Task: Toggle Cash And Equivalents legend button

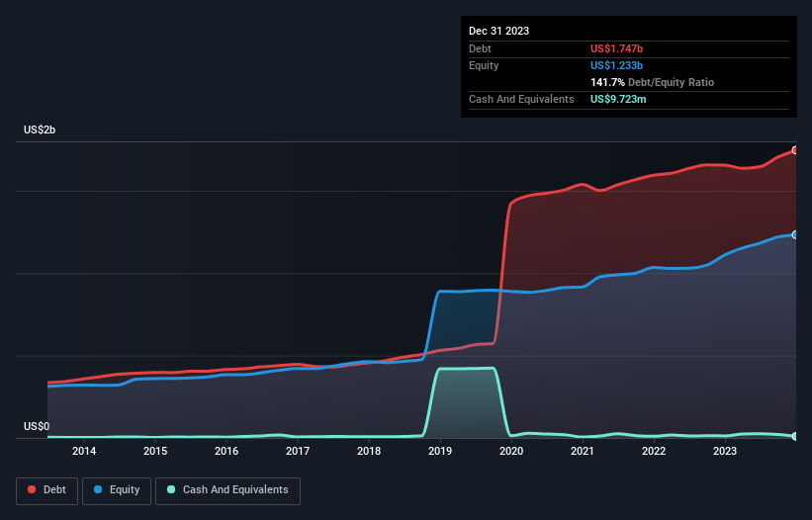Action: (x=227, y=490)
